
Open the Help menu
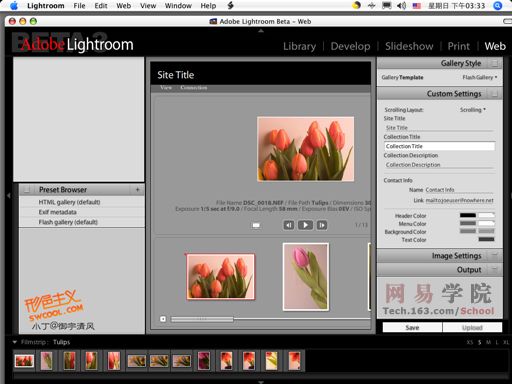[208, 6]
